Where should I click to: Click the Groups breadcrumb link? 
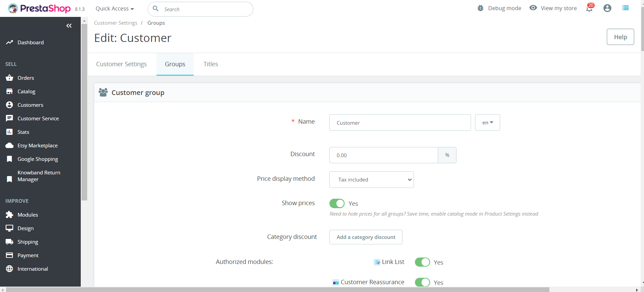(156, 23)
